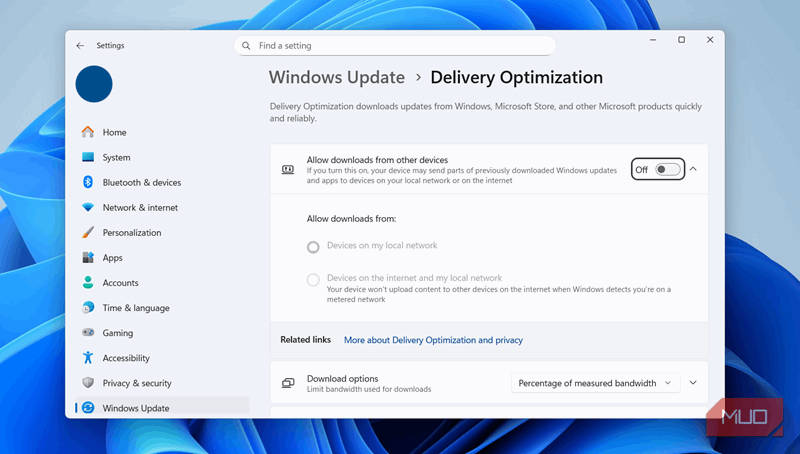Select Devices on the internet and local network
This screenshot has width=800, height=454.
tap(313, 280)
